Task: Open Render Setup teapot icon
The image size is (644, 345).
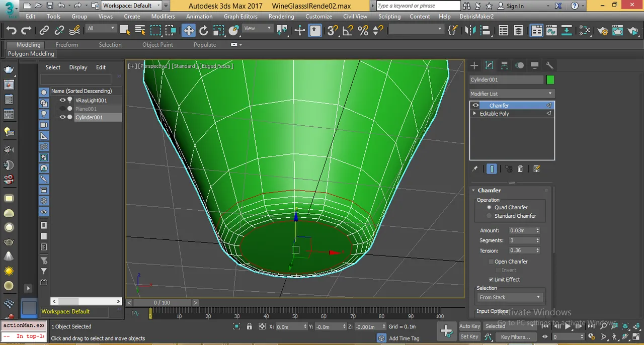Action: pos(603,31)
